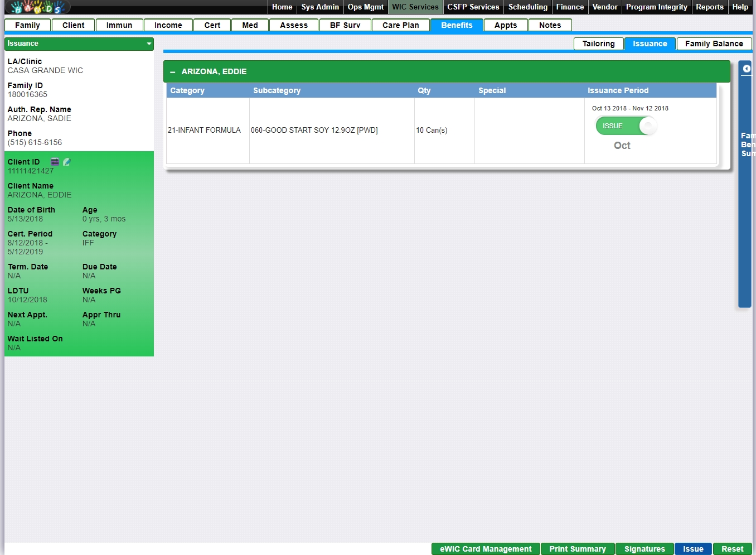Switch to the Care Plan tab
The width and height of the screenshot is (756, 555).
click(x=400, y=25)
